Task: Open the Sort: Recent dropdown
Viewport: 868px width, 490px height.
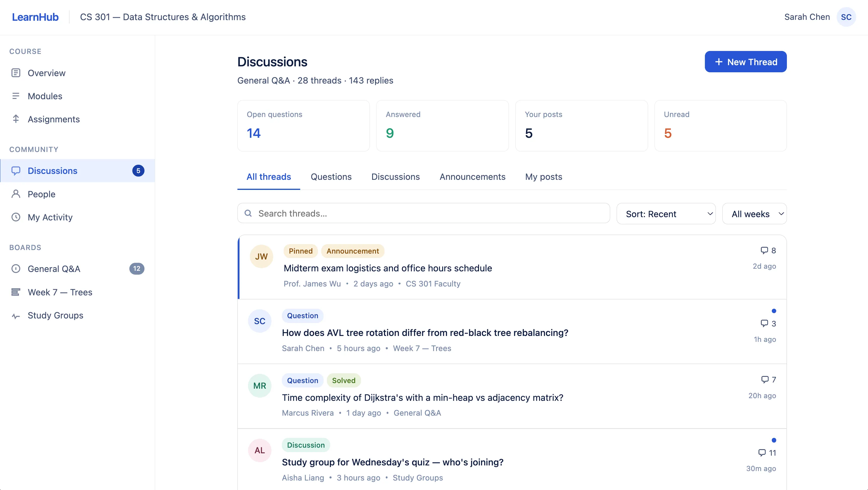Action: tap(666, 214)
